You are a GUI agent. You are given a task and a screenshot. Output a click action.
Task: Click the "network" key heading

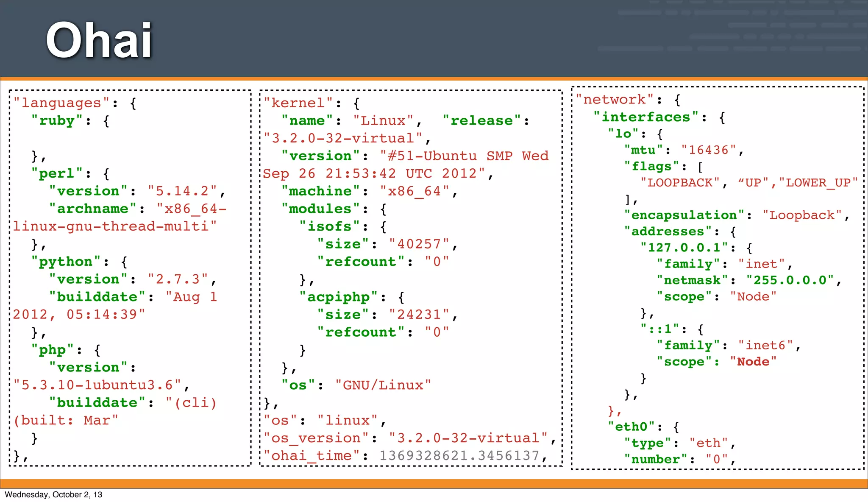pos(615,100)
